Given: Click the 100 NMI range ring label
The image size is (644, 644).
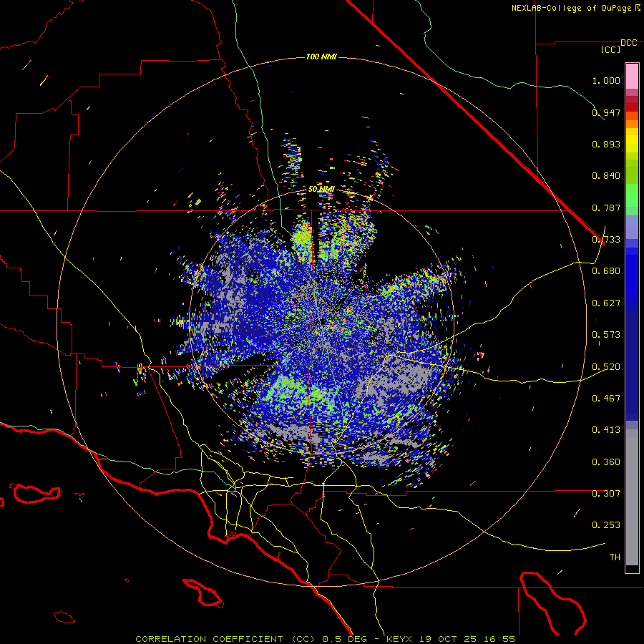Looking at the screenshot, I should tap(321, 57).
